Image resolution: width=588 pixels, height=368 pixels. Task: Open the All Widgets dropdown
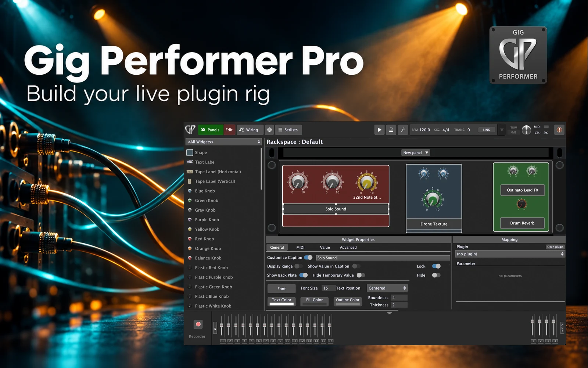point(223,142)
